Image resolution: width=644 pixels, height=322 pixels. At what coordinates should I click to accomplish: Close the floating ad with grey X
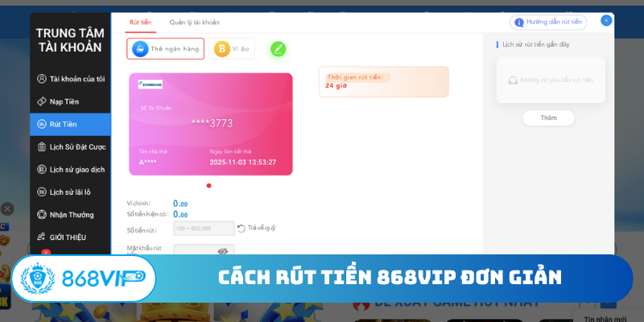[x=7, y=208]
